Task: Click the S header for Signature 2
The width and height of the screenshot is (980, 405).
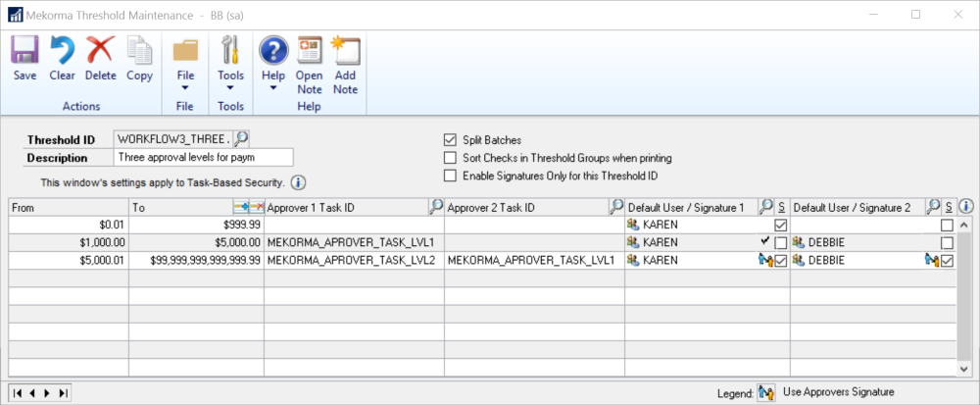Action: coord(948,207)
